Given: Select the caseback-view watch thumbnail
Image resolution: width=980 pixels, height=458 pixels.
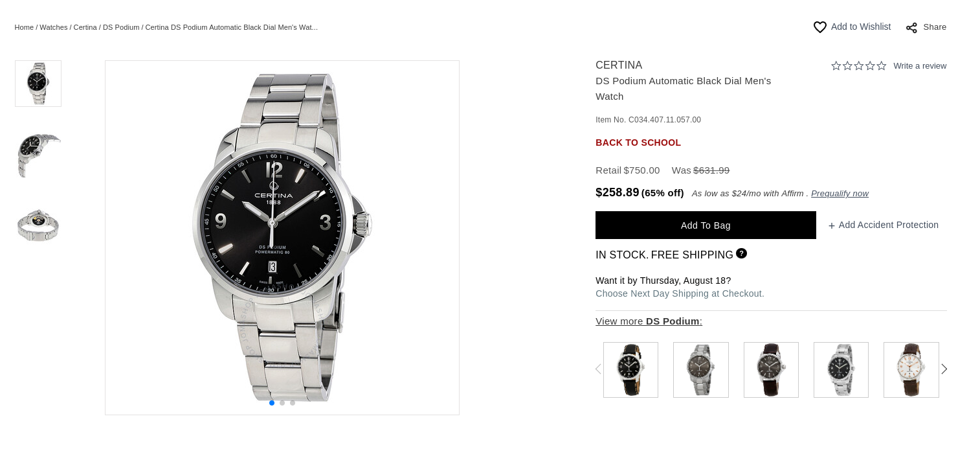Looking at the screenshot, I should click(38, 225).
